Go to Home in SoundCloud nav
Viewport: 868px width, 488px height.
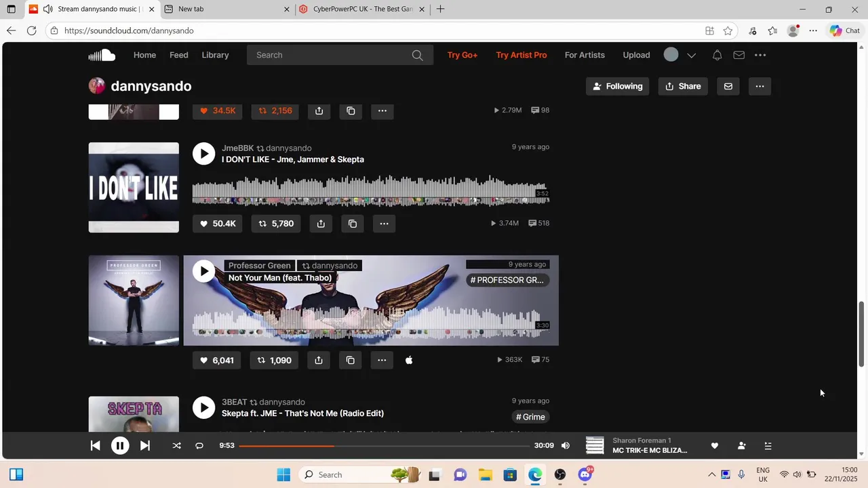pyautogui.click(x=144, y=55)
